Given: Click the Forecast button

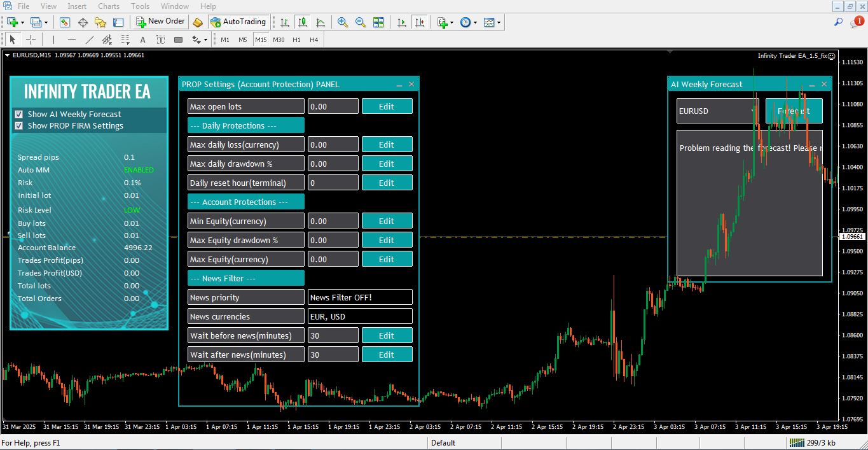Looking at the screenshot, I should pyautogui.click(x=794, y=109).
